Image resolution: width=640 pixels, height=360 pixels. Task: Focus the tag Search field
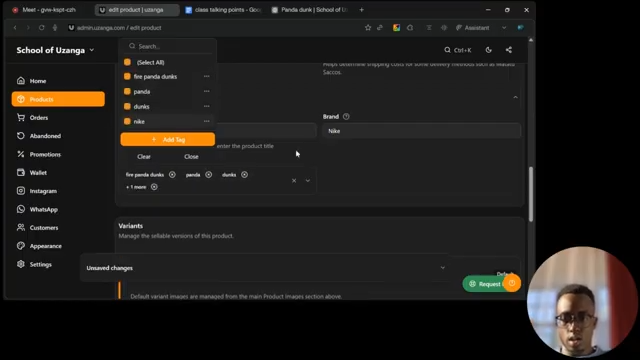[x=168, y=46]
